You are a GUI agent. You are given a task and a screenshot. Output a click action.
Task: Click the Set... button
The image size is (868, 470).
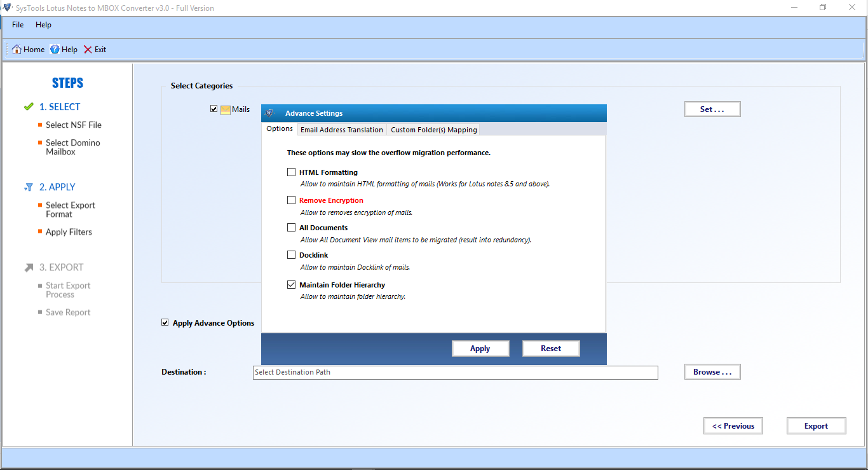[x=712, y=109]
